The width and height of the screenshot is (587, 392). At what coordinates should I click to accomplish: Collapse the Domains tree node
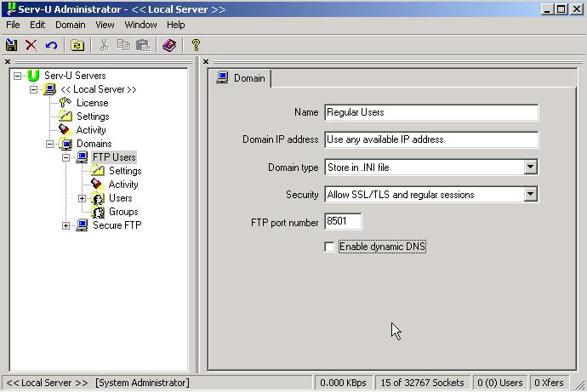(x=50, y=144)
